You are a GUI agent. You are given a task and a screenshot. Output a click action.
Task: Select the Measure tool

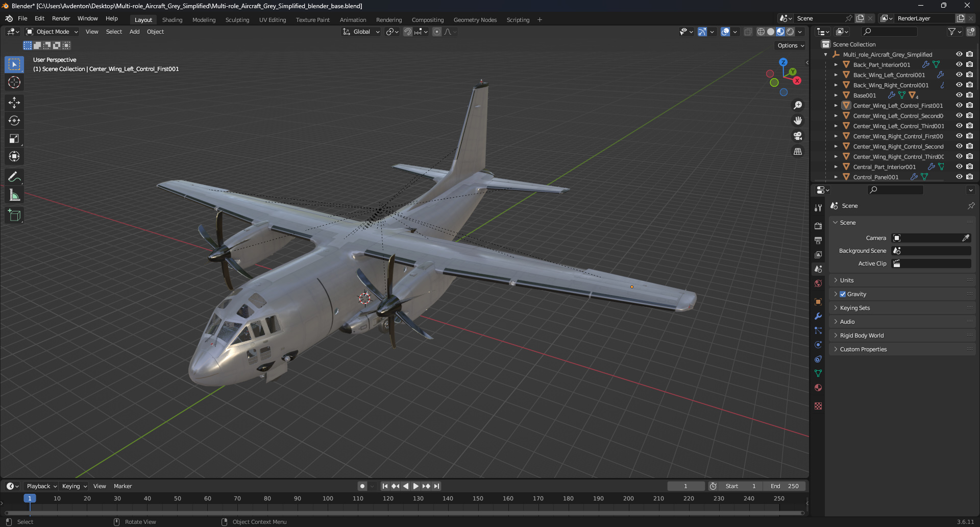(14, 195)
